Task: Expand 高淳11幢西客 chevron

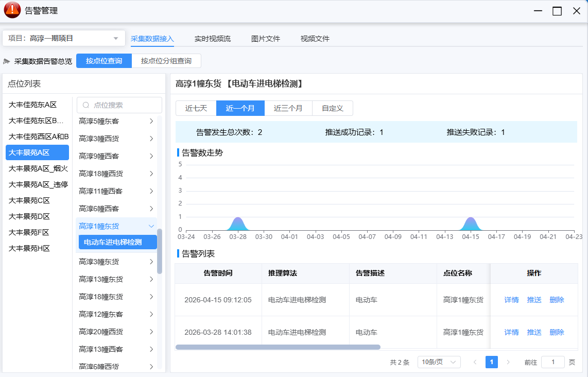Action: point(151,191)
